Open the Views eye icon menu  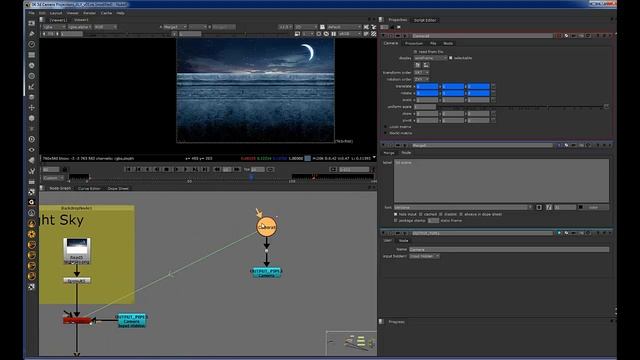pyautogui.click(x=32, y=150)
